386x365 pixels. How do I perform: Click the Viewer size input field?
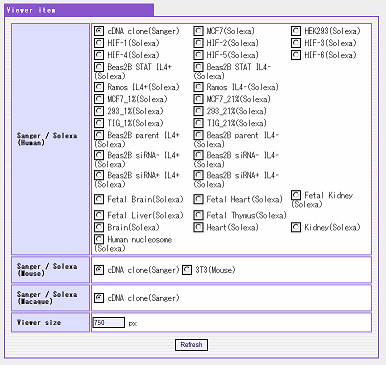(109, 323)
